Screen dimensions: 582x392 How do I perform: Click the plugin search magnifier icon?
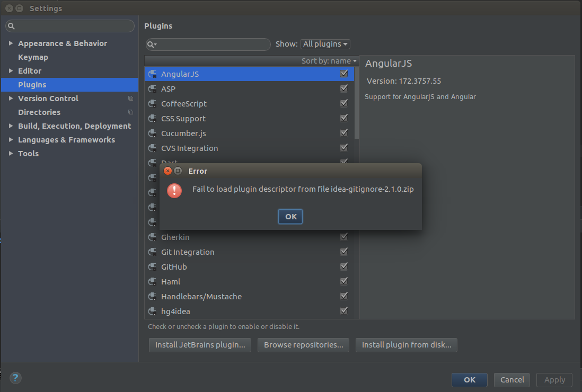point(152,44)
